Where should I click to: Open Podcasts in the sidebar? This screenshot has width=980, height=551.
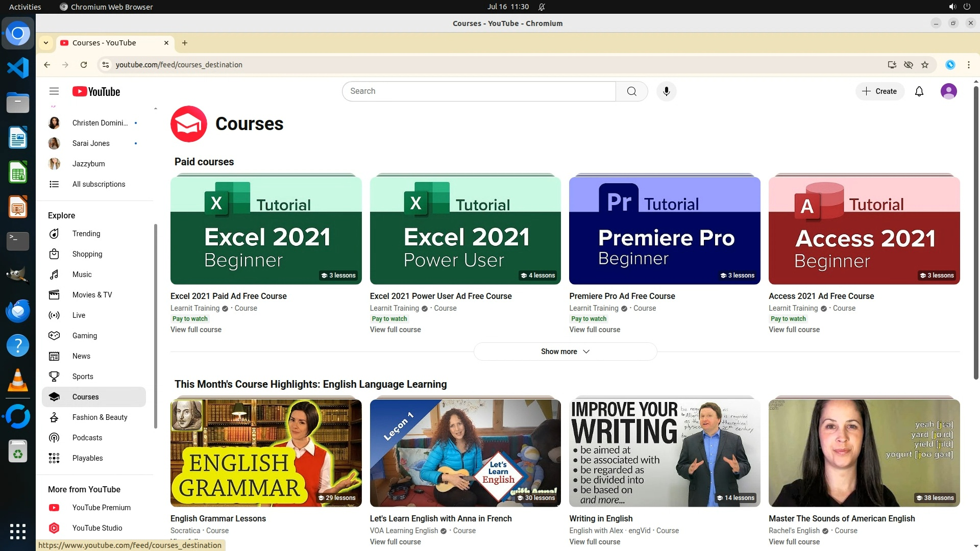tap(87, 438)
